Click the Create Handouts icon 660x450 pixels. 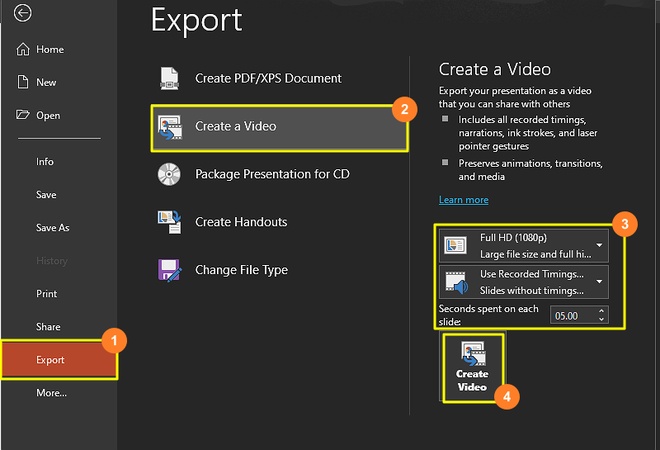pyautogui.click(x=170, y=222)
